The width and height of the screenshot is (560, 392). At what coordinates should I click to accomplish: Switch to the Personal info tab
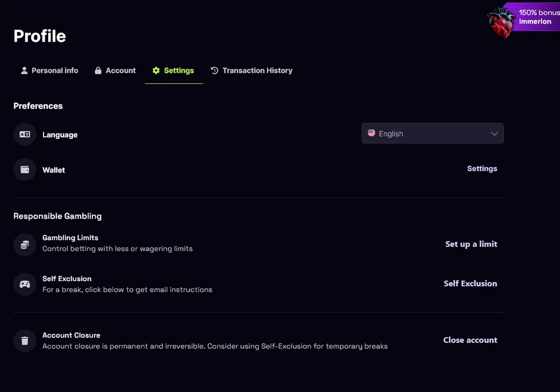pos(49,71)
